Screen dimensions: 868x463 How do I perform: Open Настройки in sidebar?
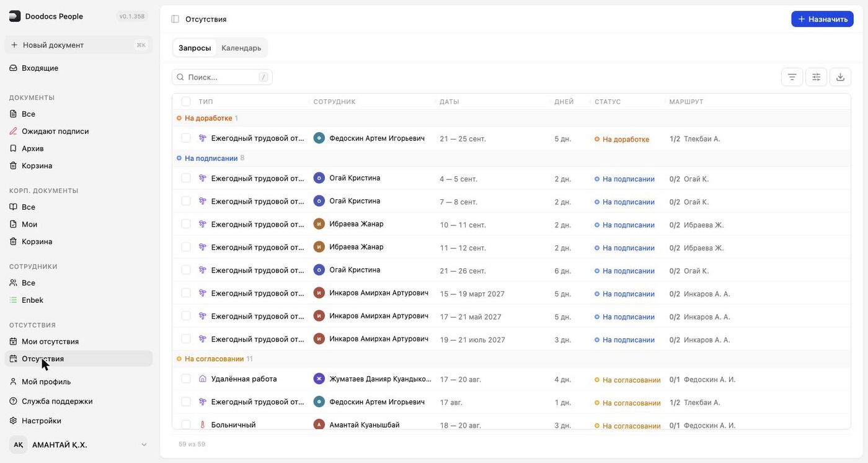[x=78, y=420]
